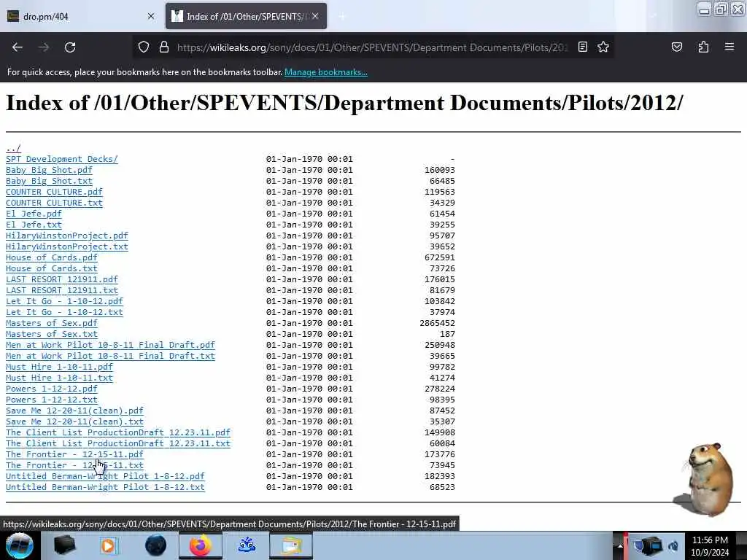Click the URL address bar
This screenshot has width=747, height=560.
click(371, 47)
